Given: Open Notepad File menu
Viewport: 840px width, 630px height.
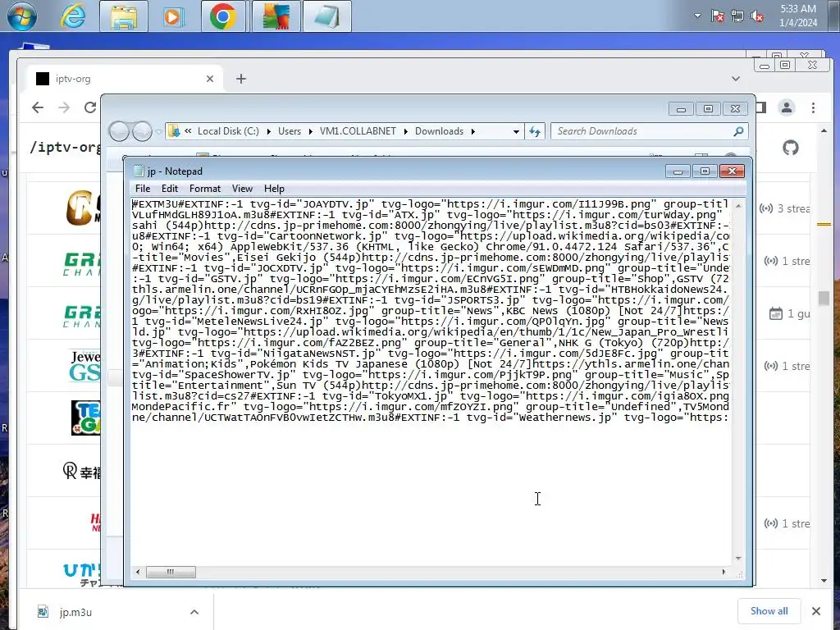Looking at the screenshot, I should pyautogui.click(x=143, y=189).
